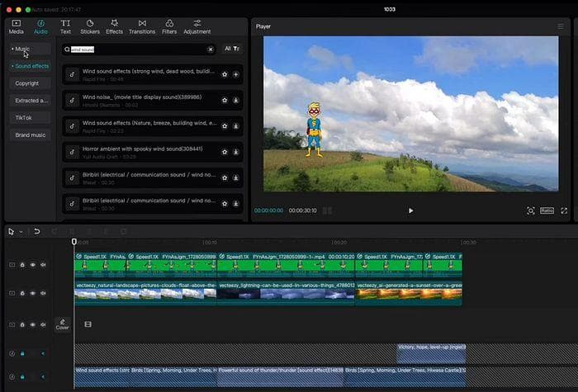Favorite Horror ambient spooky wind sound
578x392 pixels.
(225, 152)
